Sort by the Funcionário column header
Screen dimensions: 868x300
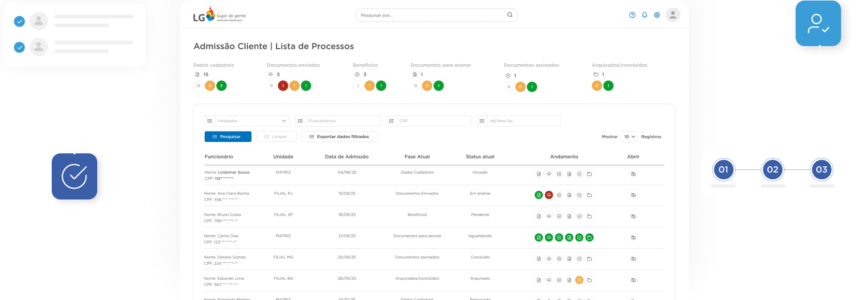click(x=219, y=156)
